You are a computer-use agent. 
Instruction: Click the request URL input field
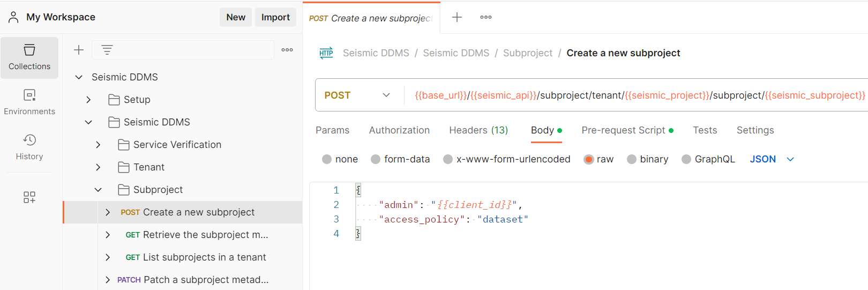coord(638,95)
